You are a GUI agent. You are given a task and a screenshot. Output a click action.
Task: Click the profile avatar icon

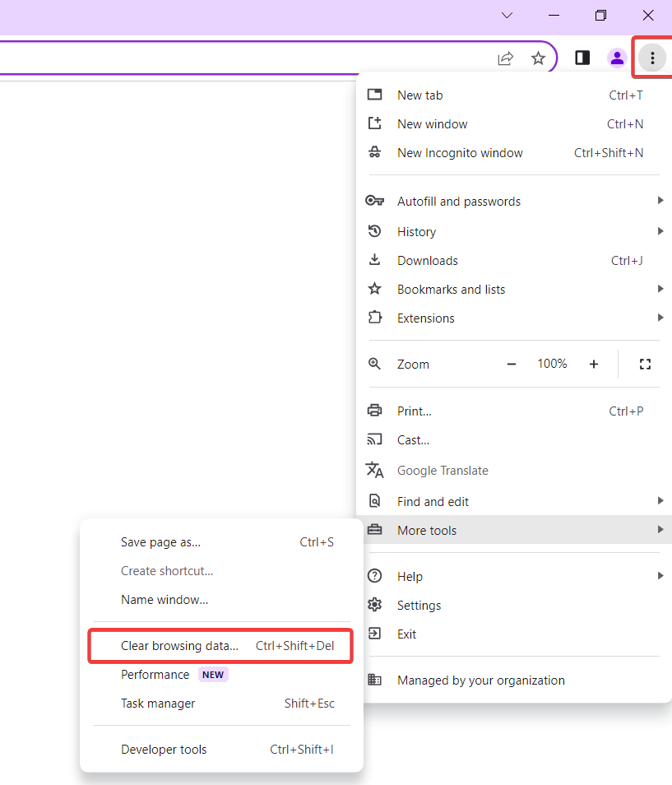[x=617, y=58]
